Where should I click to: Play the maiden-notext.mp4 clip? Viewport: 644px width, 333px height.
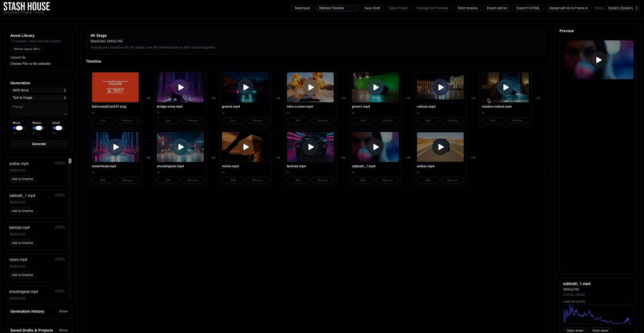click(x=506, y=87)
